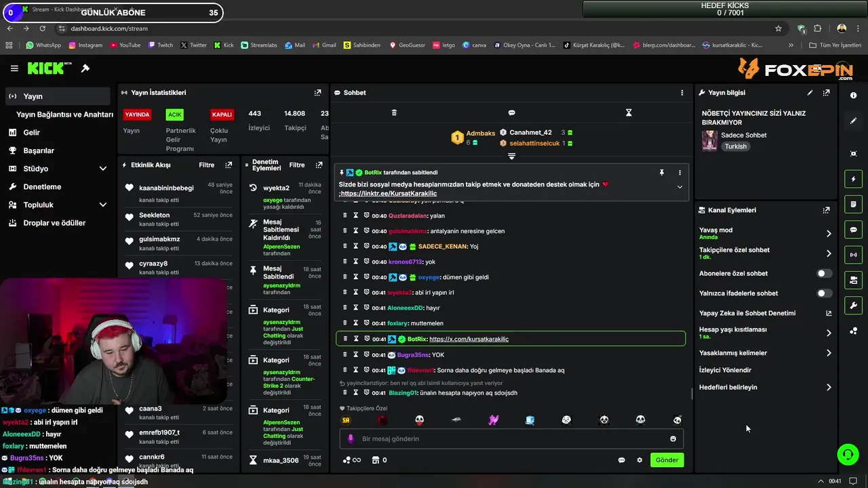Image resolution: width=868 pixels, height=488 pixels.
Task: Open the Twitch bookmark
Action: coord(161,45)
